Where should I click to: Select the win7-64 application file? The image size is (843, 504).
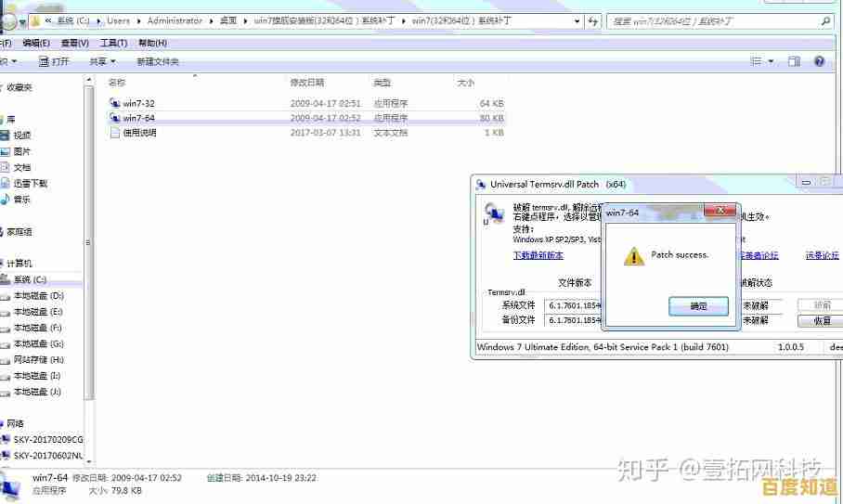click(138, 118)
